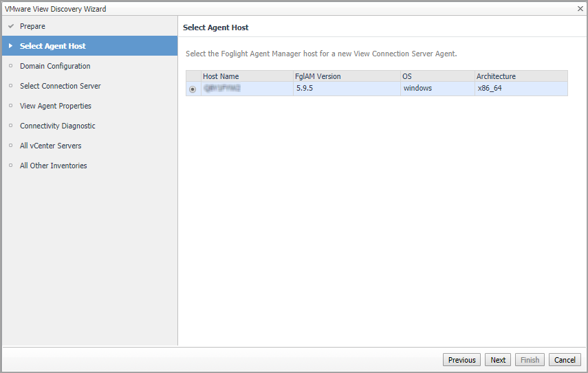Click the bullet icon beside View Agent Properties
The height and width of the screenshot is (373, 588).
point(10,106)
